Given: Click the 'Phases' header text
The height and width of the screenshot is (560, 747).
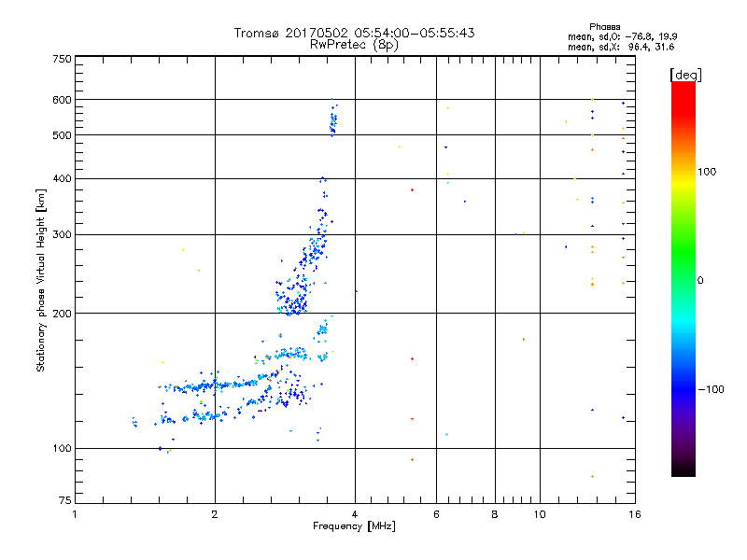Looking at the screenshot, I should point(604,27).
